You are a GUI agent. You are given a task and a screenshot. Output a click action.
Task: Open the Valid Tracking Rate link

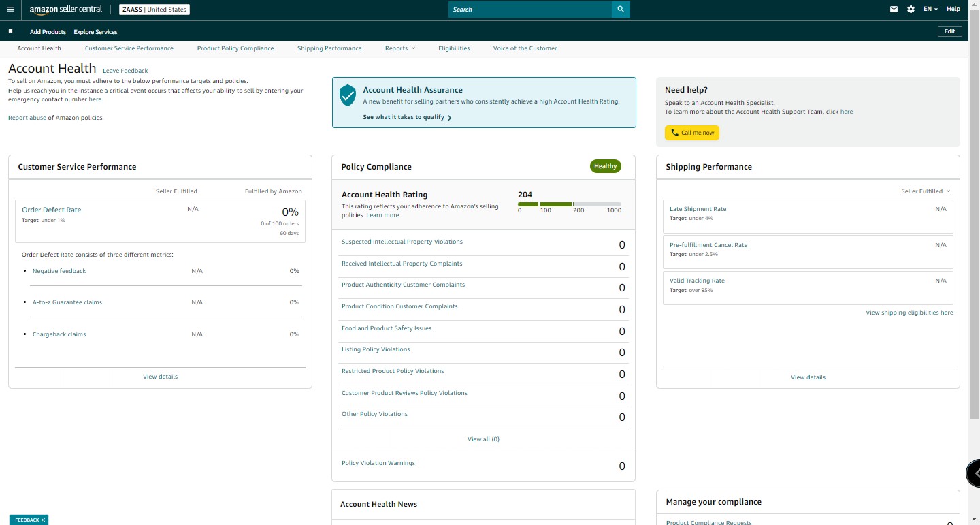[x=697, y=281]
